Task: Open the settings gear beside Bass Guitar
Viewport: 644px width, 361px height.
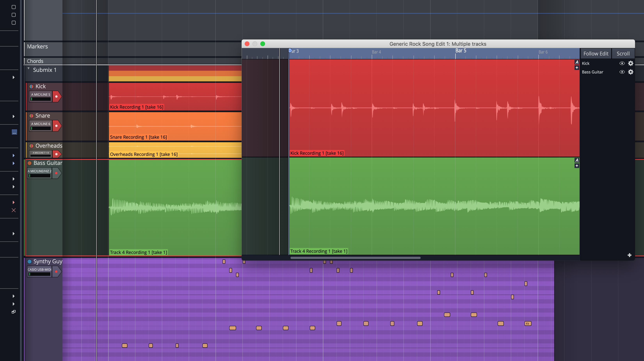Action: tap(631, 72)
